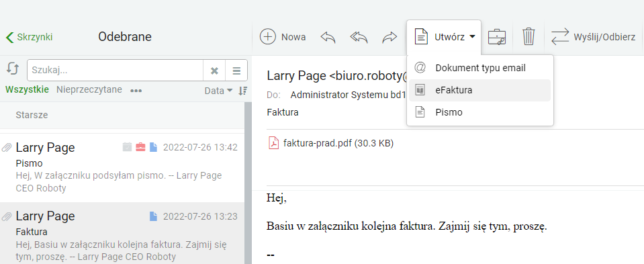Choose eFaktura from Utwórz menu

[479, 90]
